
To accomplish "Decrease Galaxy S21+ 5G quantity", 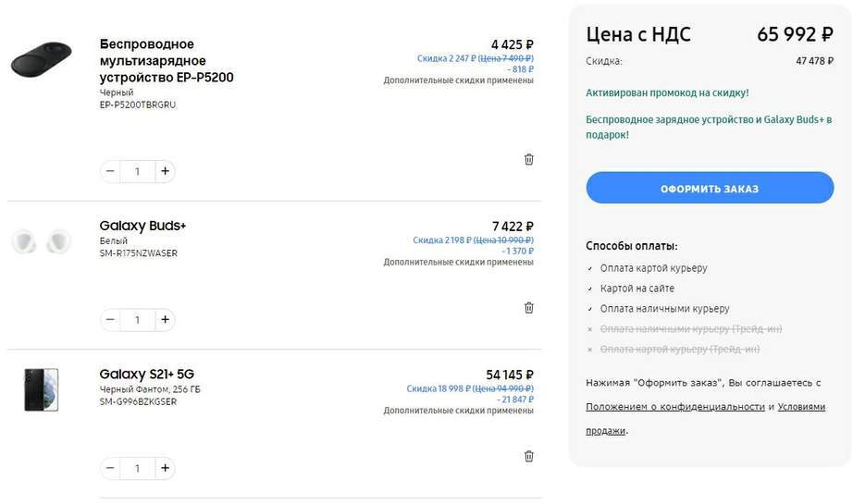I will click(x=111, y=468).
